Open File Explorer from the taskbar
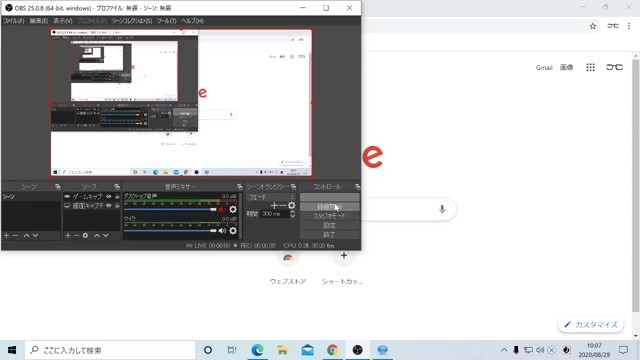The width and height of the screenshot is (640, 360). tap(282, 350)
